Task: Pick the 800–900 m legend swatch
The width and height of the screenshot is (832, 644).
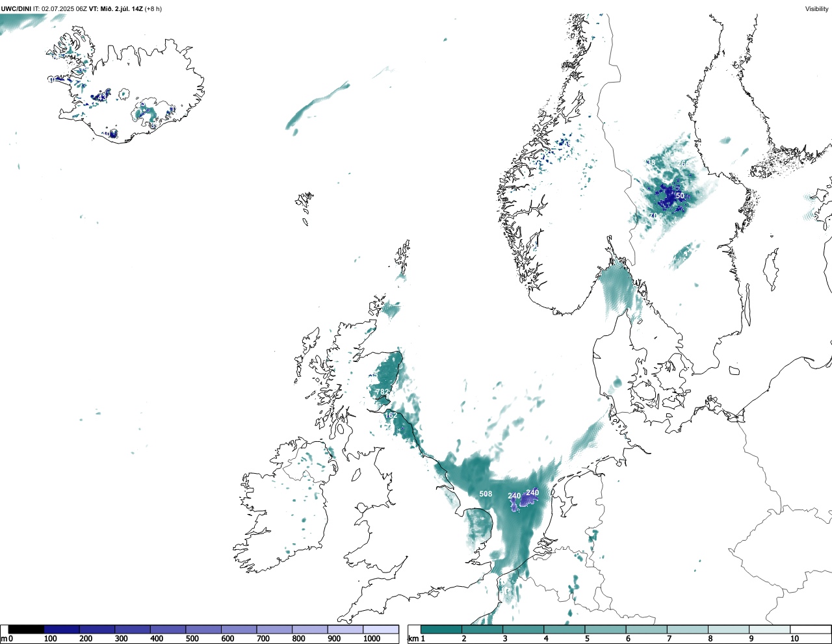Action: click(309, 629)
